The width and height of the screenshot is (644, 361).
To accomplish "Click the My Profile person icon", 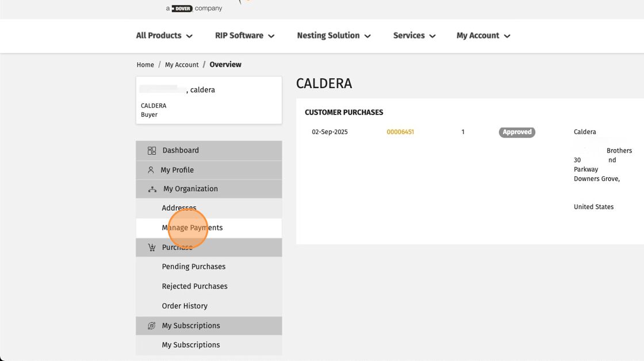I will pyautogui.click(x=151, y=170).
